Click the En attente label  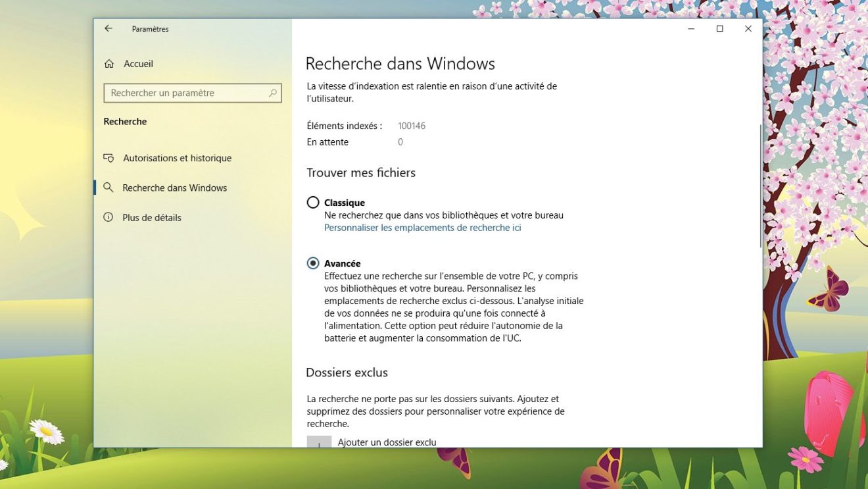(x=327, y=142)
